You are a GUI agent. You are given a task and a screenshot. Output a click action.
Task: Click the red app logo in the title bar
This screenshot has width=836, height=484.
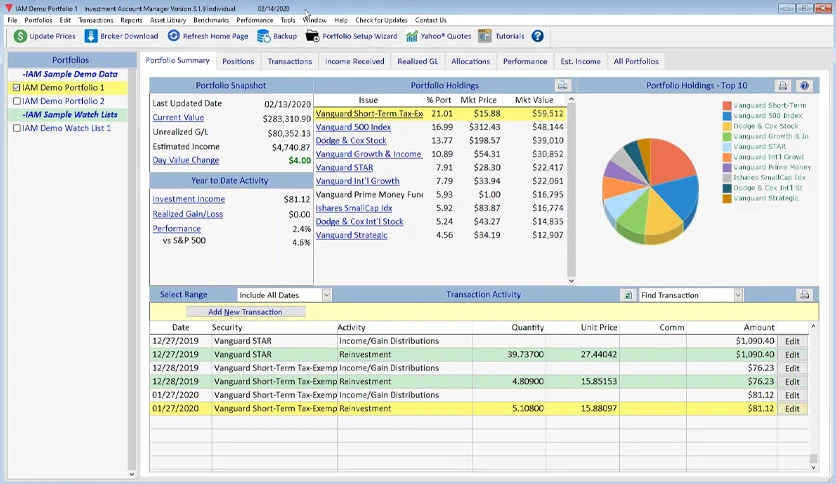pos(9,8)
